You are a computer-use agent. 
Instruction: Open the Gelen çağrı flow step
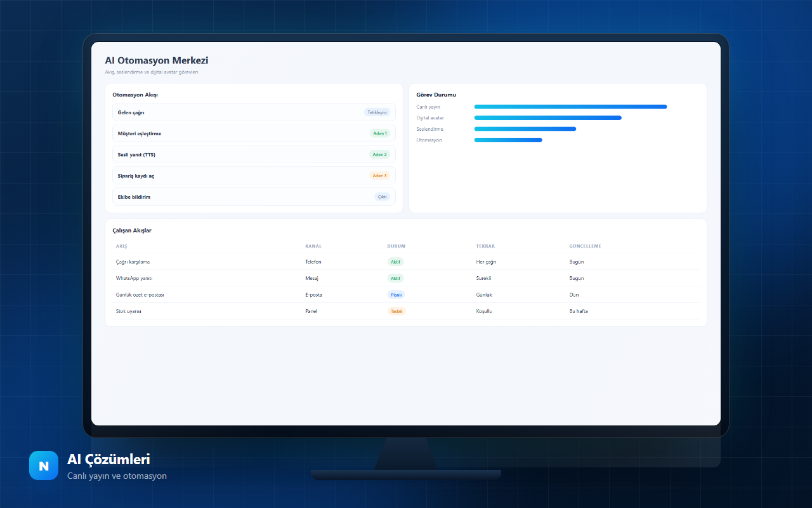tap(254, 112)
